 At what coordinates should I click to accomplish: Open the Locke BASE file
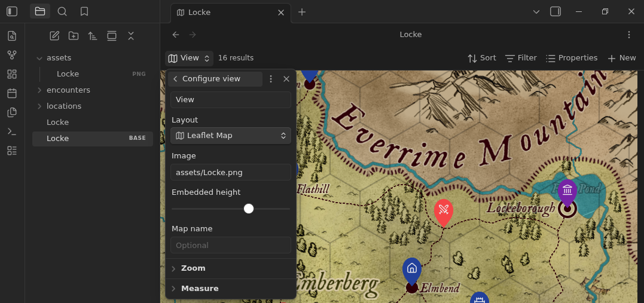[x=93, y=139]
